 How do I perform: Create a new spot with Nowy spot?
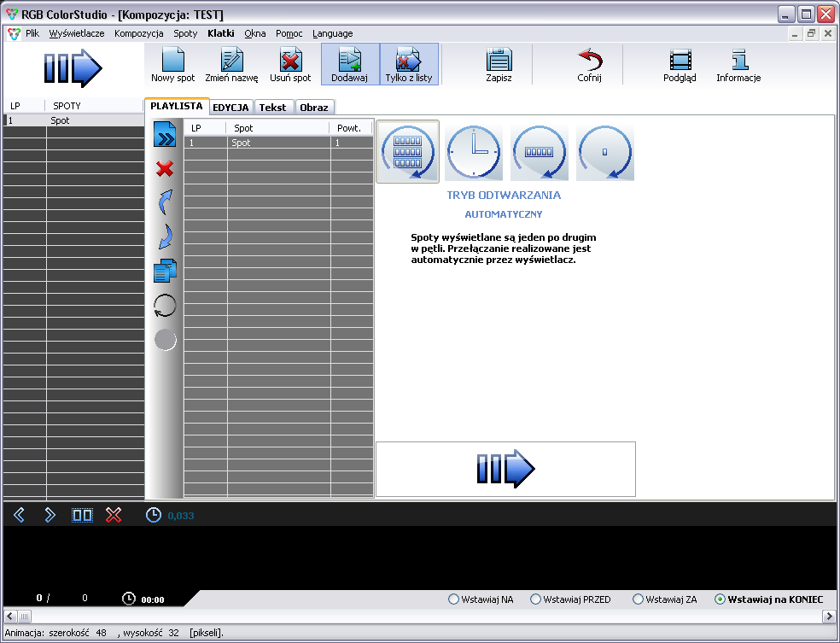click(x=173, y=64)
